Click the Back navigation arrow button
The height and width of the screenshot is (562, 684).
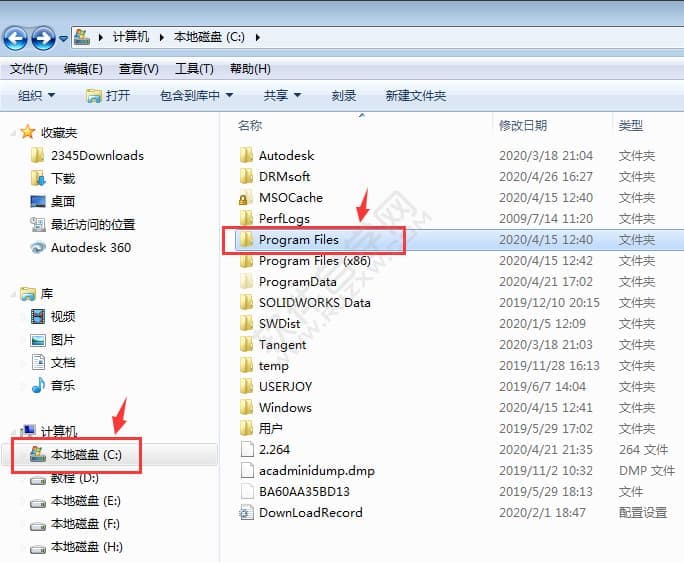[x=15, y=38]
